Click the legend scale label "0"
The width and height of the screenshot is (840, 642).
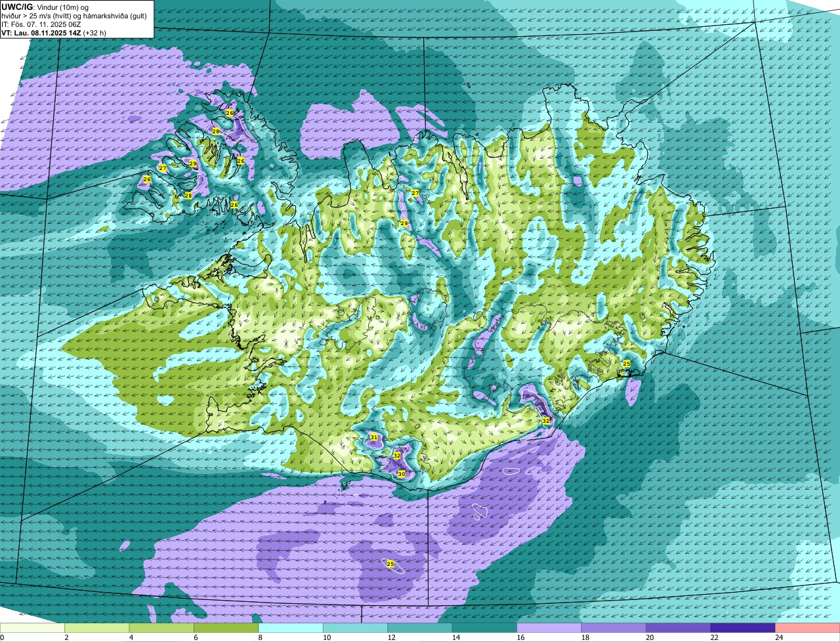pyautogui.click(x=2, y=637)
